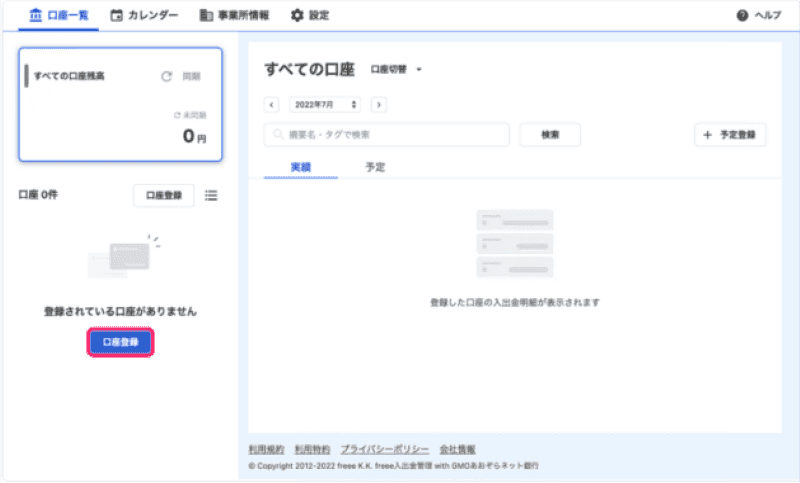The width and height of the screenshot is (800, 483).
Task: Click the 登録されている口座がありません message
Action: 120,312
